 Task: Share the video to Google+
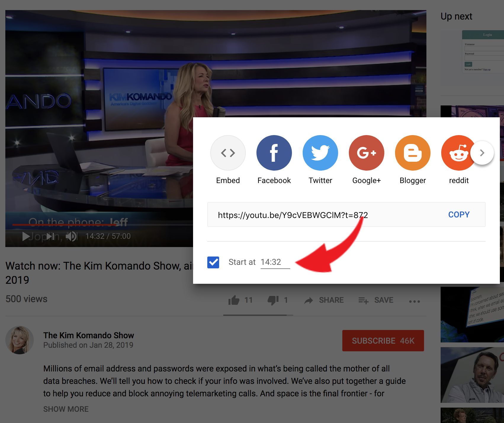[366, 153]
